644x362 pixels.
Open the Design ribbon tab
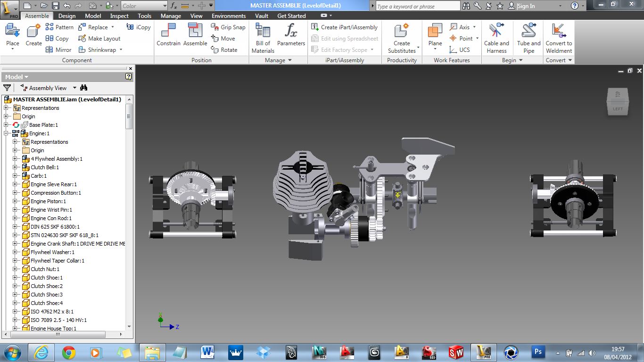coord(66,16)
